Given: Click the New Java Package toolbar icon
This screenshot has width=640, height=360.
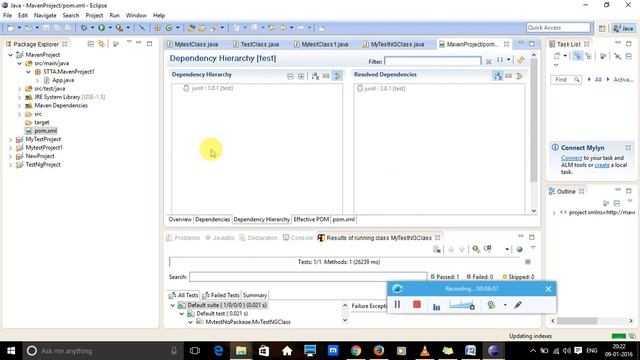Looking at the screenshot, I should 157,28.
